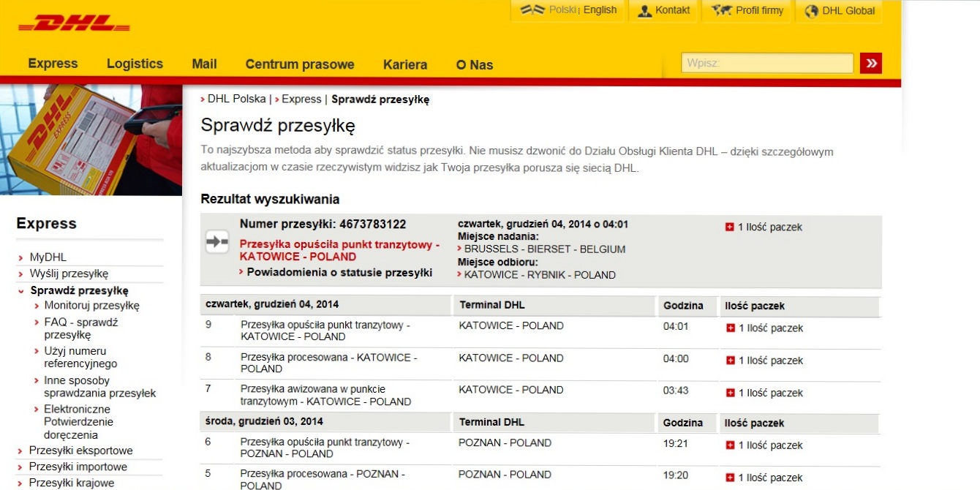Image resolution: width=980 pixels, height=490 pixels.
Task: Open Monitoruj przesyłkę in the sidebar
Action: coord(91,306)
